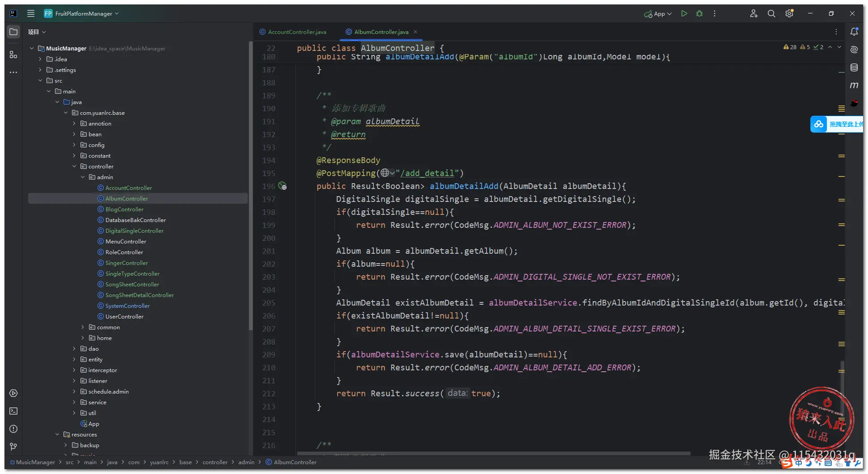Open the Database tool window
Screen dimensions: 868x474
tap(854, 67)
